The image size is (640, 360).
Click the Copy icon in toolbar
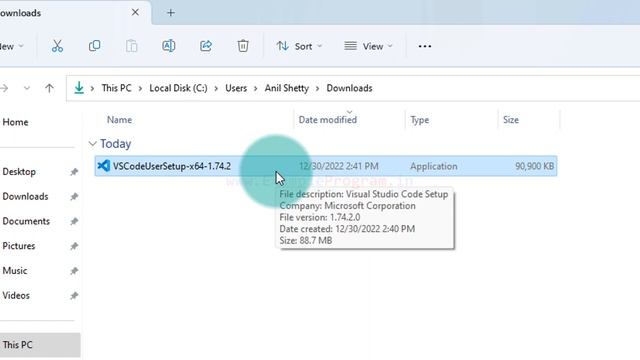click(x=94, y=46)
